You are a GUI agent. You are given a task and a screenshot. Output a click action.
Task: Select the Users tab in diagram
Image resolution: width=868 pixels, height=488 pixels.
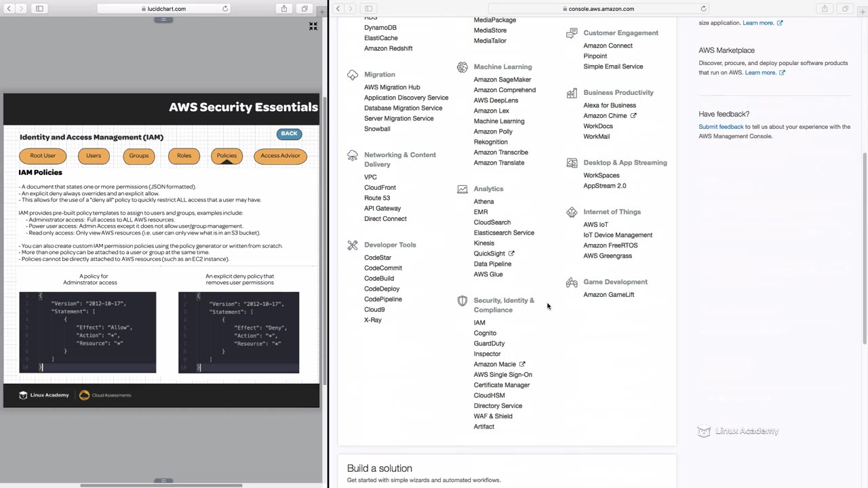click(94, 156)
